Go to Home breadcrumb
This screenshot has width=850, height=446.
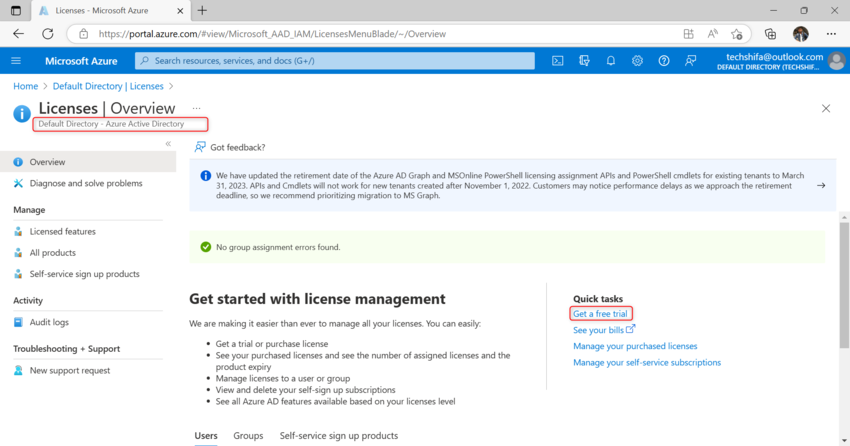[25, 86]
